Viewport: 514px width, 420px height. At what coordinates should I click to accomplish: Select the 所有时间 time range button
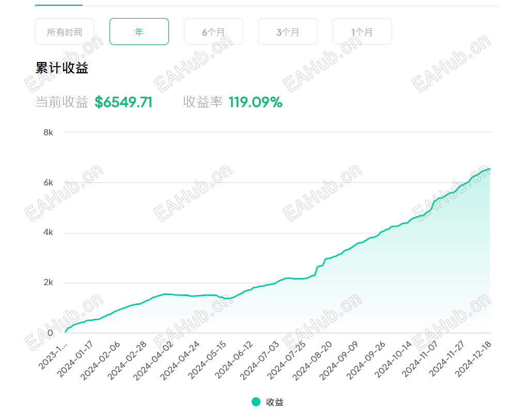(65, 32)
